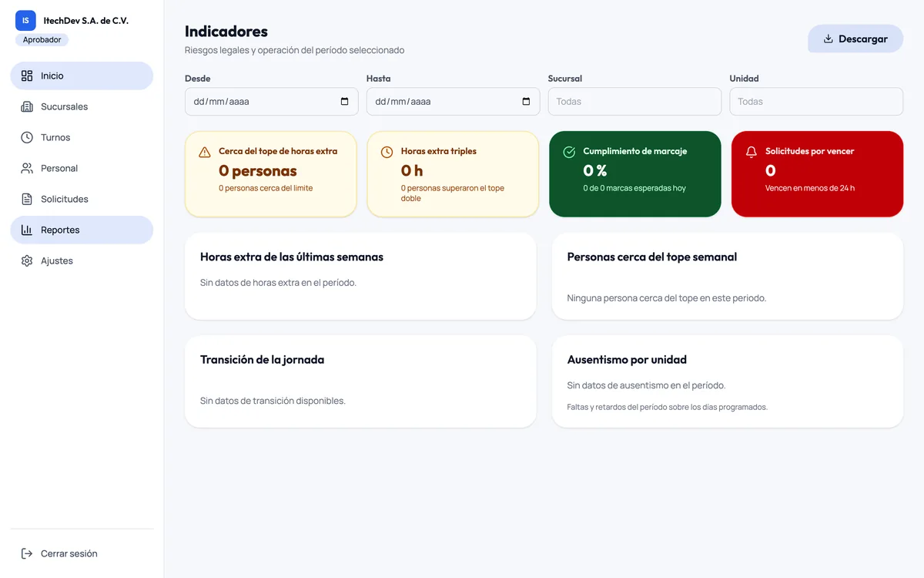Click '0 de 0 marcas esperadas hoy' text

tap(634, 188)
